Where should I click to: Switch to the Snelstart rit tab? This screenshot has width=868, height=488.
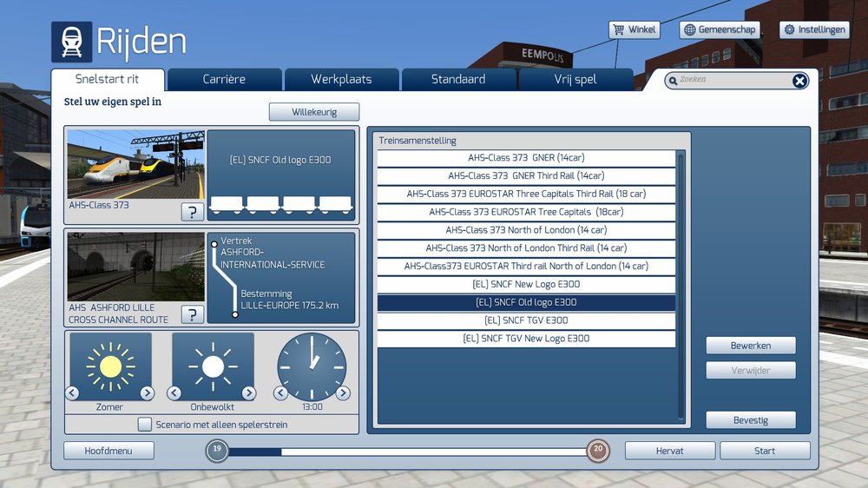(x=108, y=79)
